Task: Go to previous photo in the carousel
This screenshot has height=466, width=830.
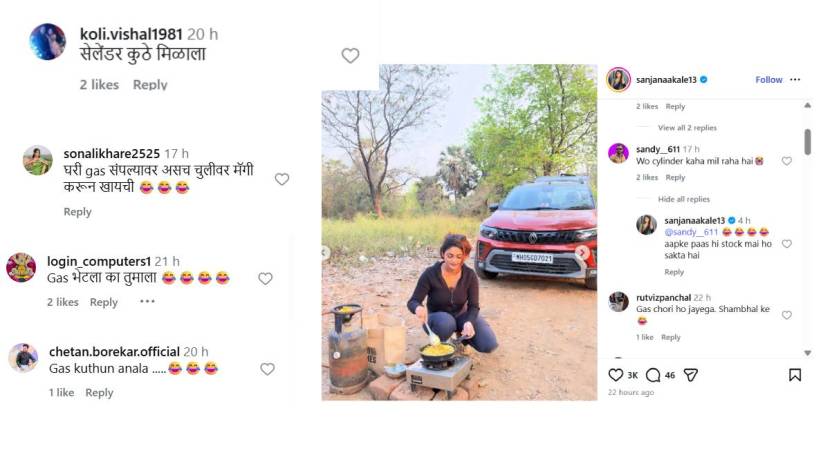Action: coord(326,253)
